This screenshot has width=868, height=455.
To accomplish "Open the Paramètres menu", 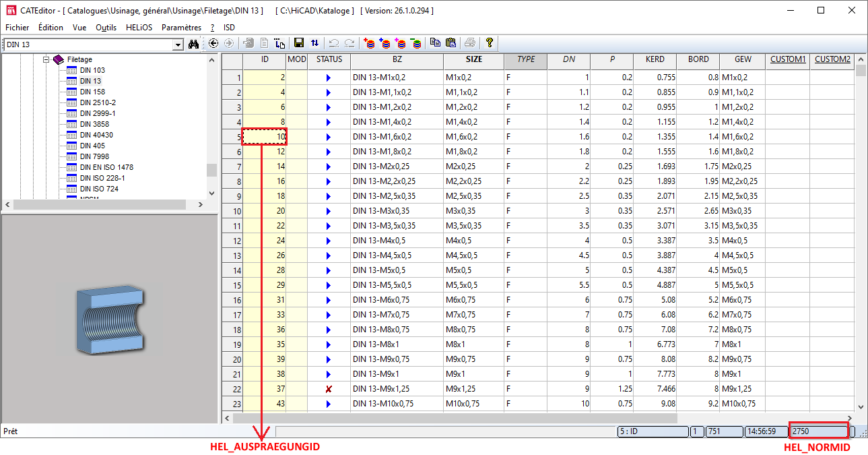I will pos(181,28).
